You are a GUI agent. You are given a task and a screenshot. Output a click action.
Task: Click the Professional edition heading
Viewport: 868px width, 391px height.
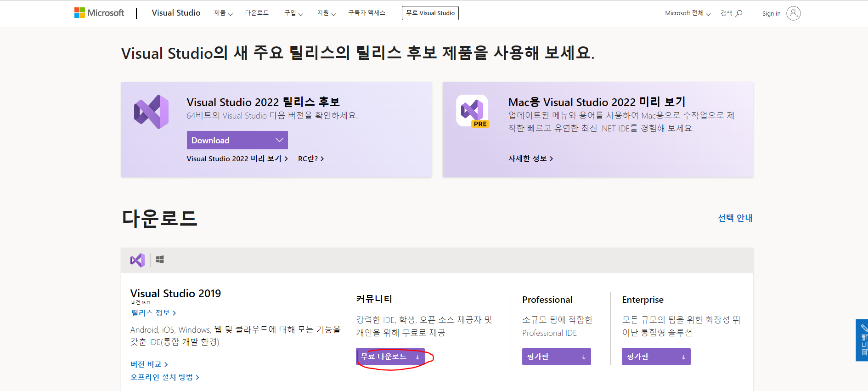click(547, 300)
